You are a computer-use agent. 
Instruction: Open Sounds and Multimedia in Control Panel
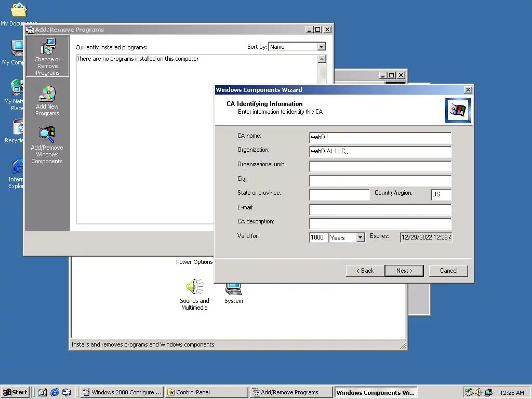[x=194, y=294]
